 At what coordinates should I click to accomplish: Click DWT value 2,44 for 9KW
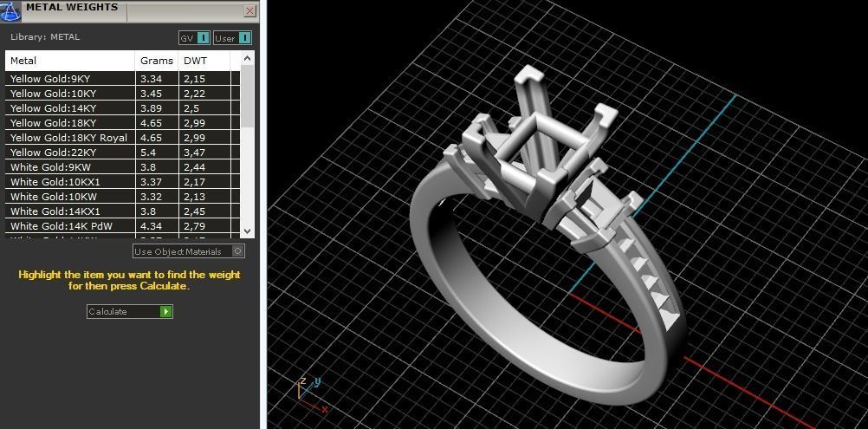(194, 167)
